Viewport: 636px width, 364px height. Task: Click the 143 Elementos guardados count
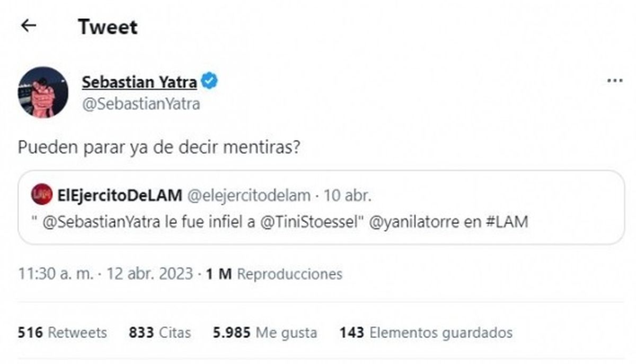(426, 332)
